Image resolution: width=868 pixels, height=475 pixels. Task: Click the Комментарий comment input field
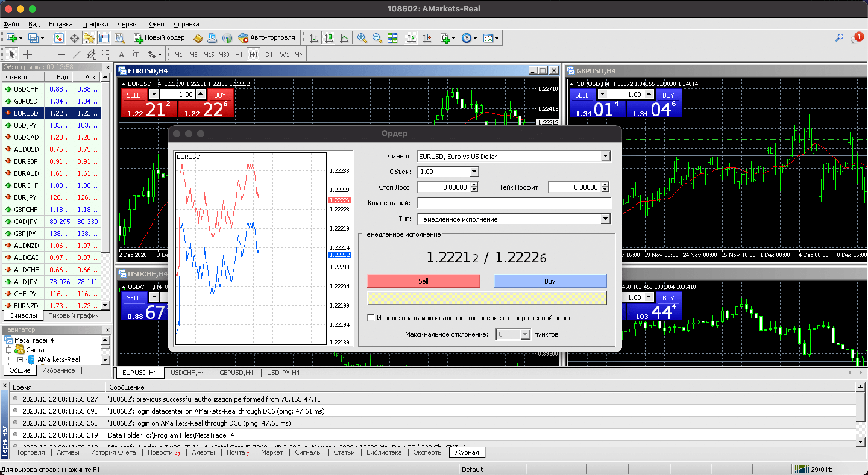(x=514, y=203)
